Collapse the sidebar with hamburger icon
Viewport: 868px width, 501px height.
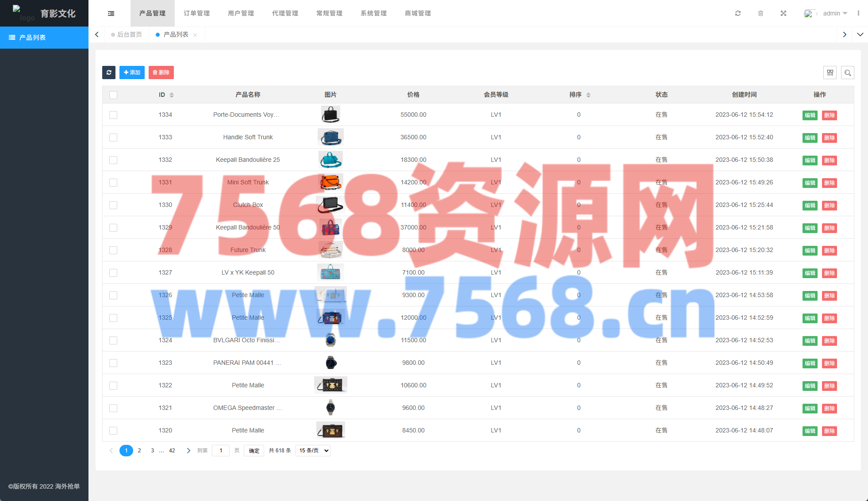click(111, 13)
